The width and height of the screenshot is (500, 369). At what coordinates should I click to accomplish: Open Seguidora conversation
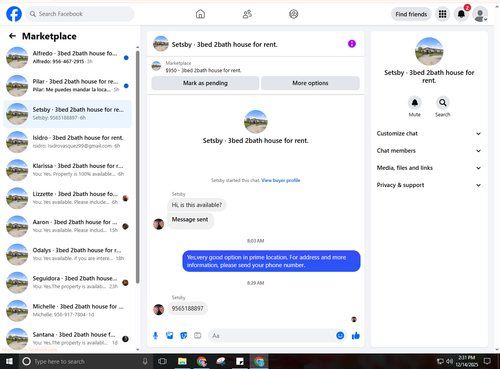pyautogui.click(x=67, y=282)
